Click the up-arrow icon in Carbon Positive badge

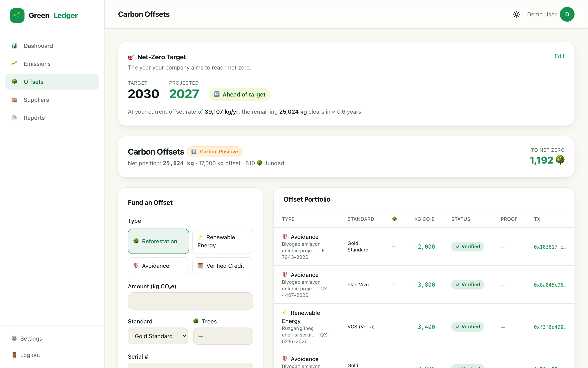click(194, 152)
